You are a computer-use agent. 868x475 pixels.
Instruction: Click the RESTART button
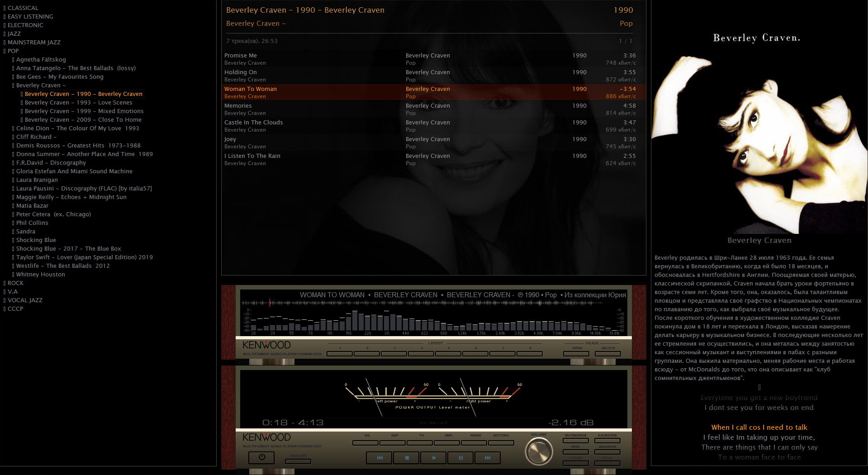point(298,461)
